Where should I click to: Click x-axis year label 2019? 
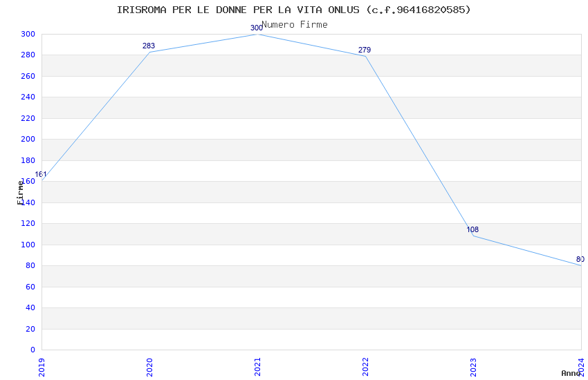42,368
